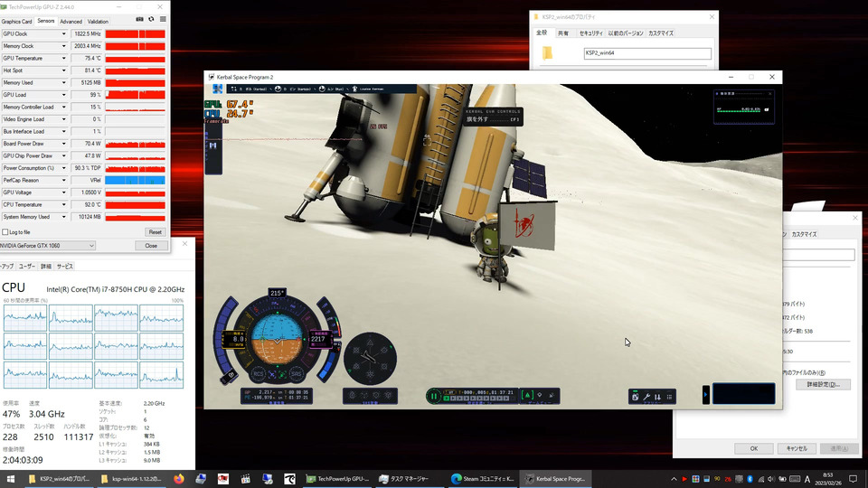The image size is (868, 488).
Task: Click the blue PerfCap Reason bar
Action: 135,181
